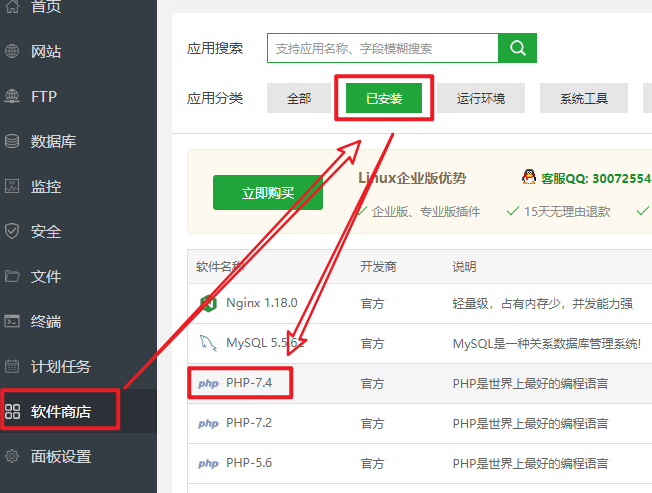Open 终端 menu item
This screenshot has height=493, width=652.
[46, 322]
